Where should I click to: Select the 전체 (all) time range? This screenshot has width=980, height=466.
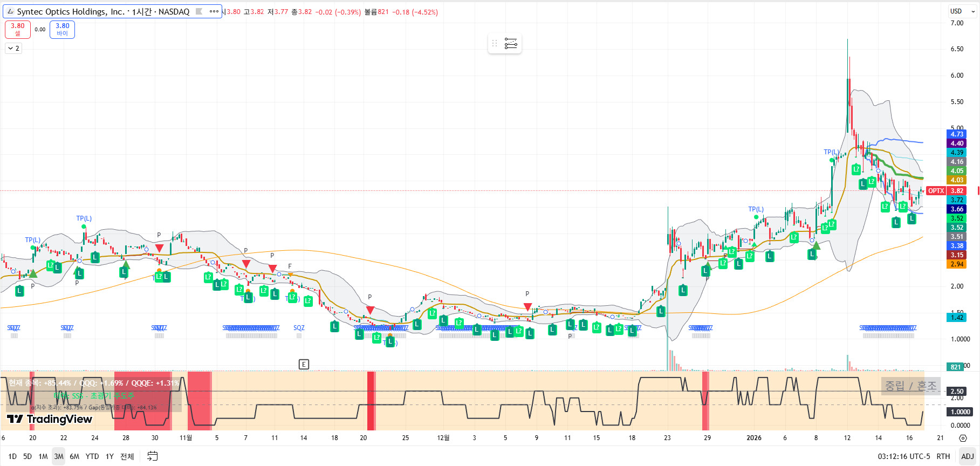127,456
